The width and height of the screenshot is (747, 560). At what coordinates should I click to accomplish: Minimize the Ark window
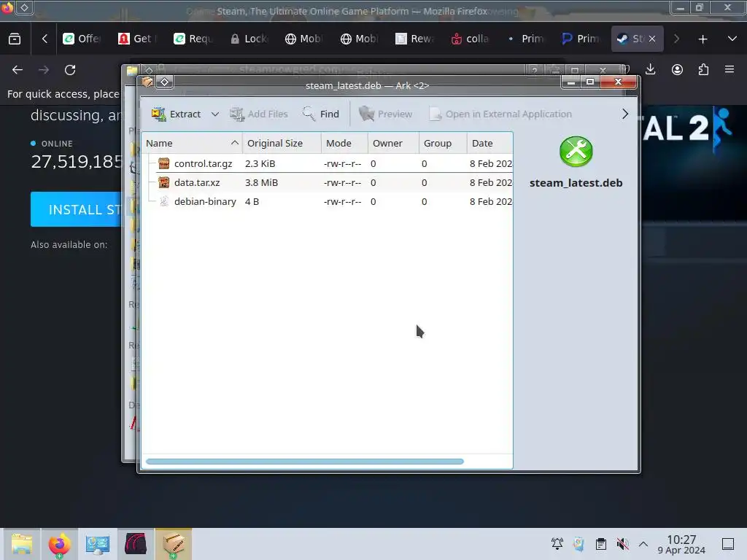(570, 82)
